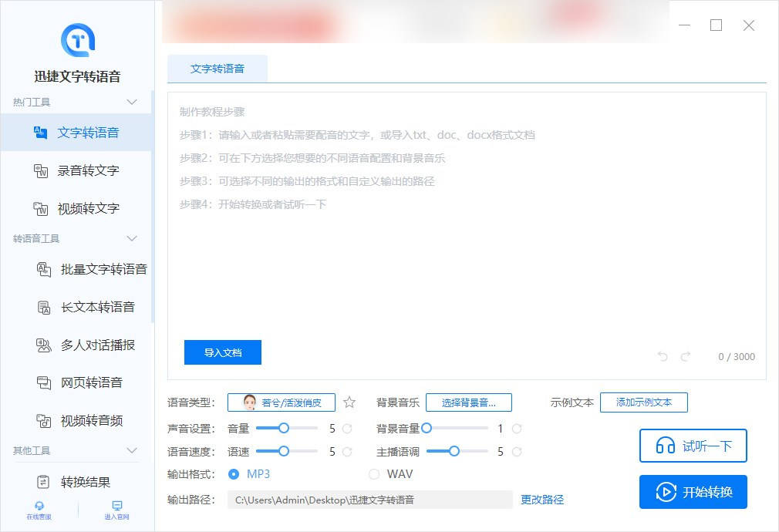779x532 pixels.
Task: Click the 转换结果 sidebar icon
Action: (x=43, y=482)
